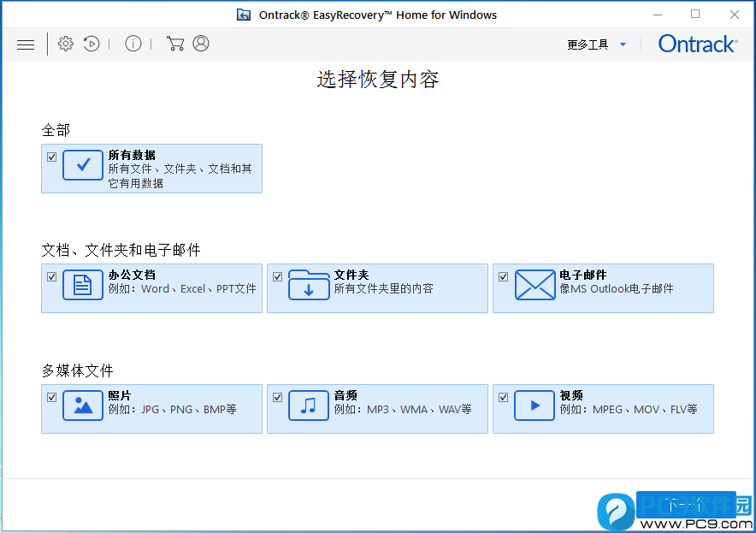Click the 所有数据 label
This screenshot has height=533, width=756.
pyautogui.click(x=132, y=155)
